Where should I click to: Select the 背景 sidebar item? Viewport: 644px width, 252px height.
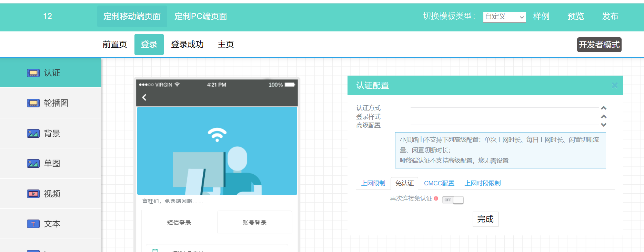51,133
